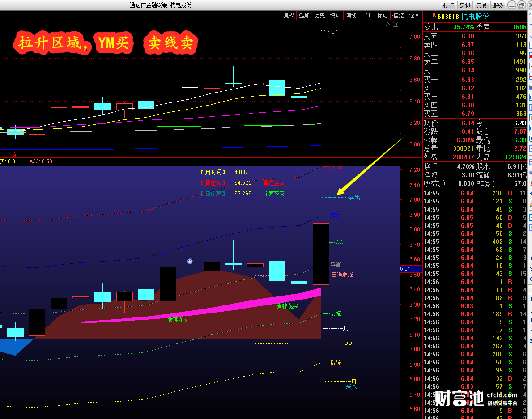Viewport: 532px width, 419px height.
Task: Click the -自选 watchlist button
Action: click(398, 15)
